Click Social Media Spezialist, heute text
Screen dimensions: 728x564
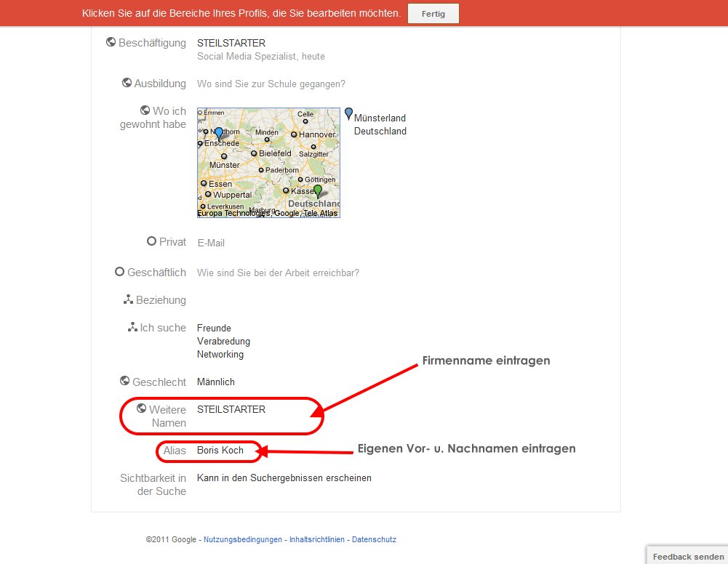(261, 57)
